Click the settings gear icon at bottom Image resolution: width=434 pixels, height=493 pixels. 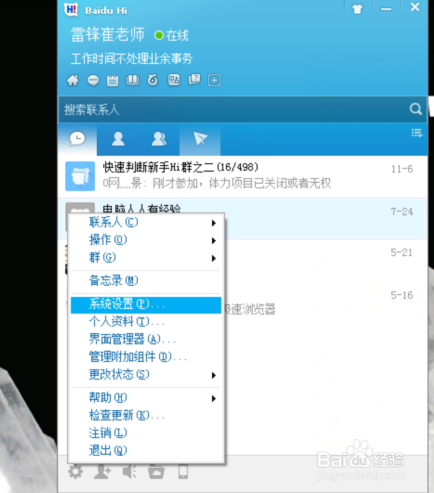(76, 472)
